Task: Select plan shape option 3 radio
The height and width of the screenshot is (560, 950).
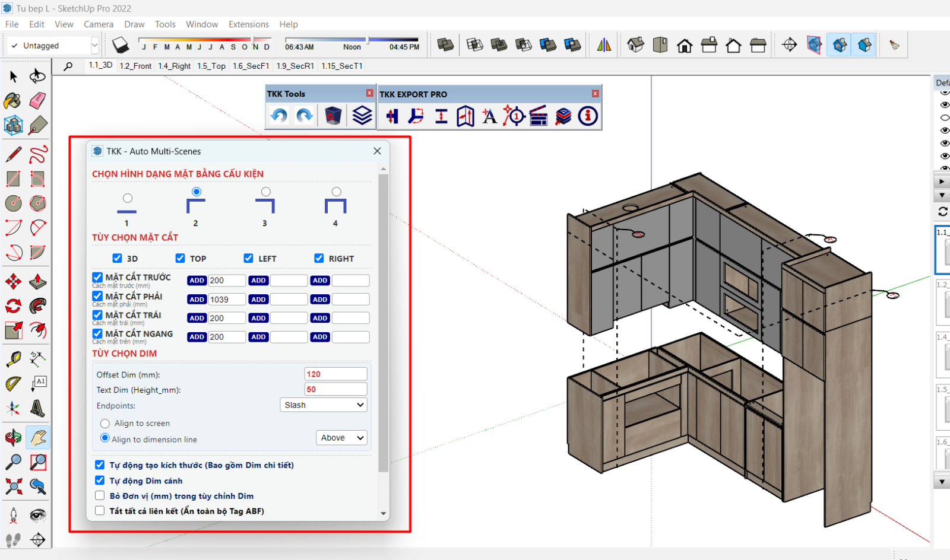Action: coord(265,192)
